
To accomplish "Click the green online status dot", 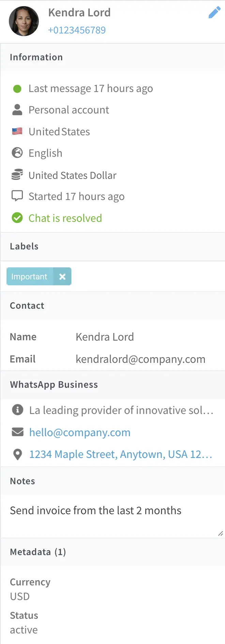I will click(17, 89).
